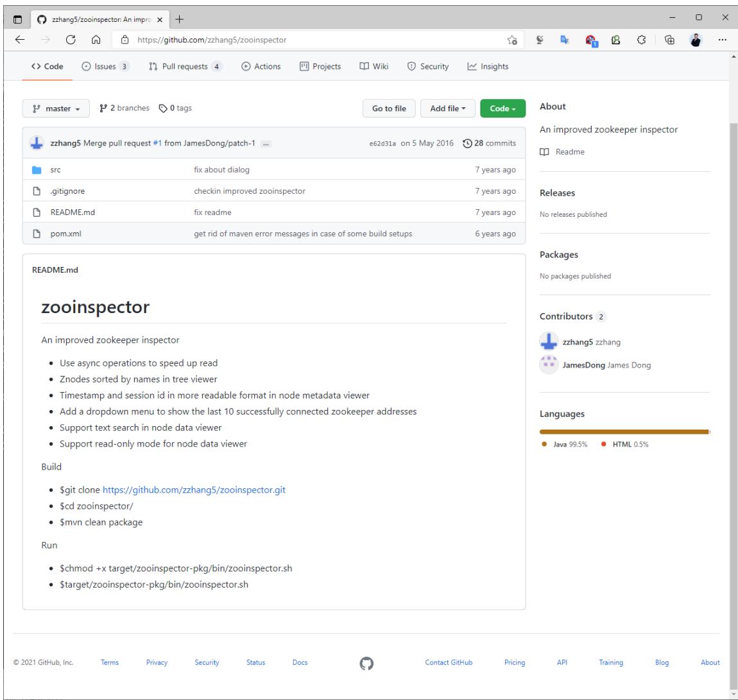Open browser settings and more menu
738x700 pixels.
723,40
